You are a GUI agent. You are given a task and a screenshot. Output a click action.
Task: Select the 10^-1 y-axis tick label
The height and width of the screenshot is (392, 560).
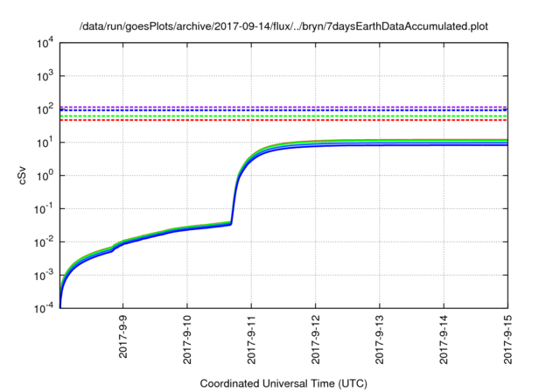tap(44, 209)
